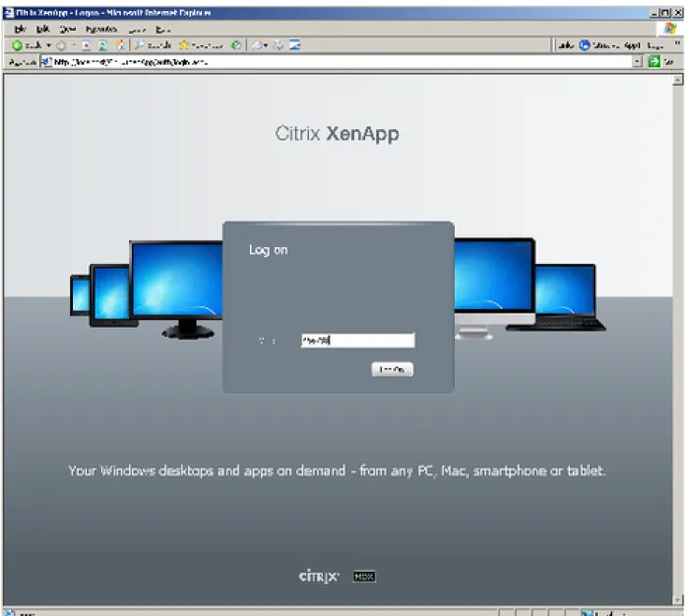Open the Favorites star toolbar button

pos(201,45)
